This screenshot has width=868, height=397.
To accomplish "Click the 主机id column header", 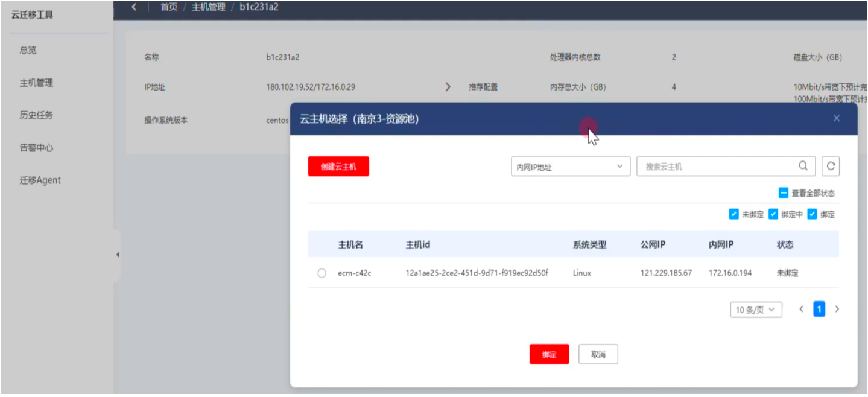I will point(418,245).
